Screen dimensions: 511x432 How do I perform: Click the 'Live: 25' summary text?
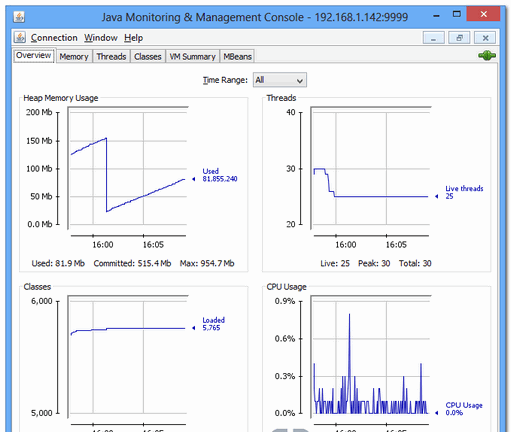[335, 263]
